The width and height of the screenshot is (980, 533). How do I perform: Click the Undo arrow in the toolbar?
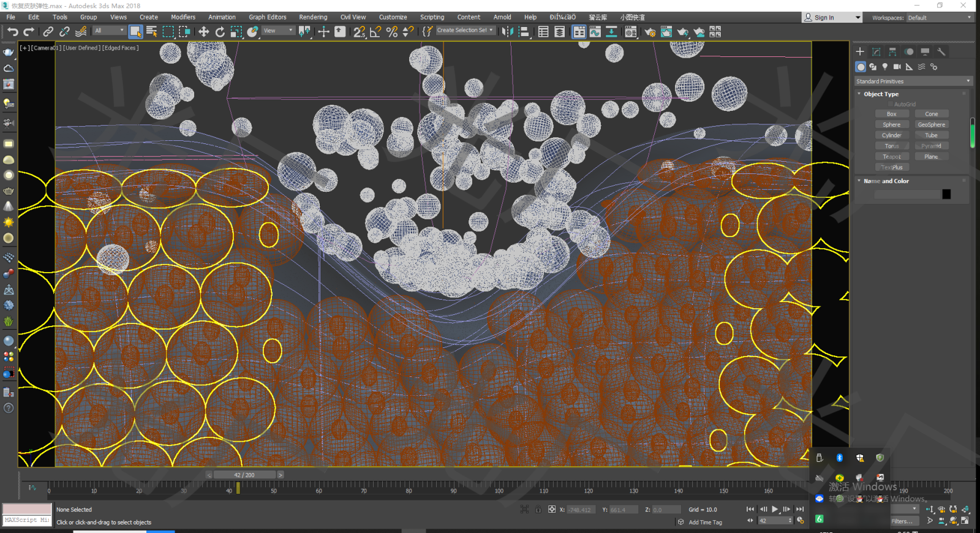[13, 31]
